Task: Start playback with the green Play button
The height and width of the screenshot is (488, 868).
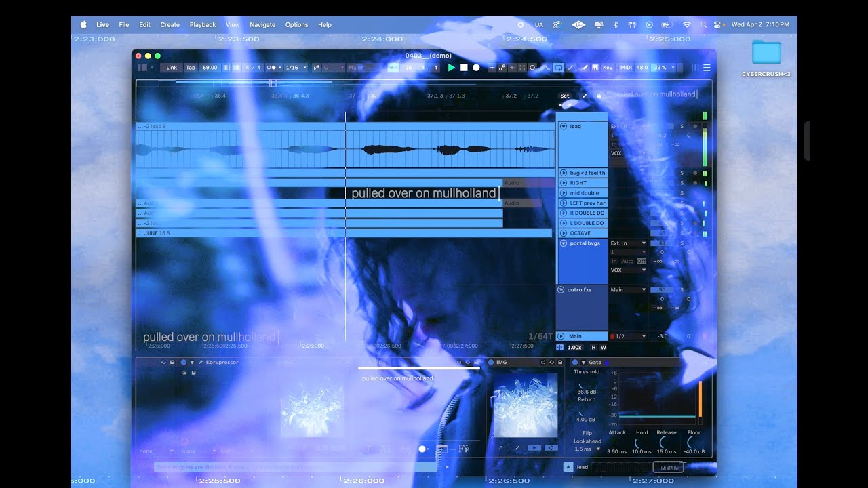Action: pos(452,68)
